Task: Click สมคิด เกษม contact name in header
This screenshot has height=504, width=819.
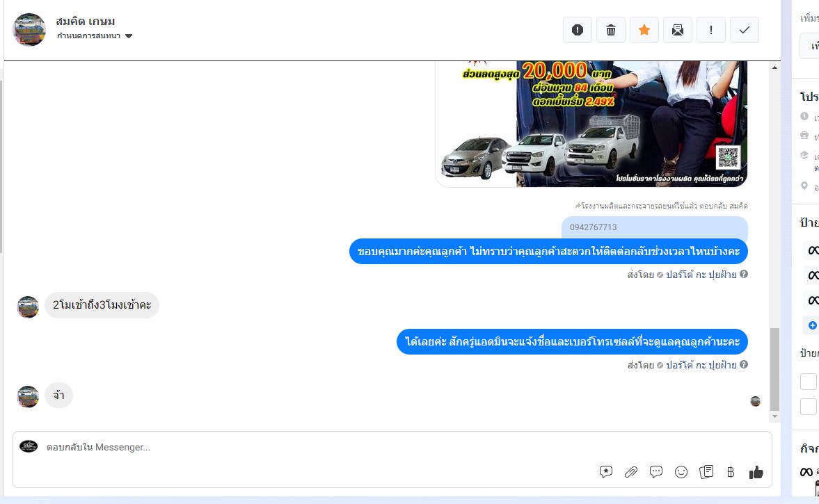Action: [x=86, y=22]
